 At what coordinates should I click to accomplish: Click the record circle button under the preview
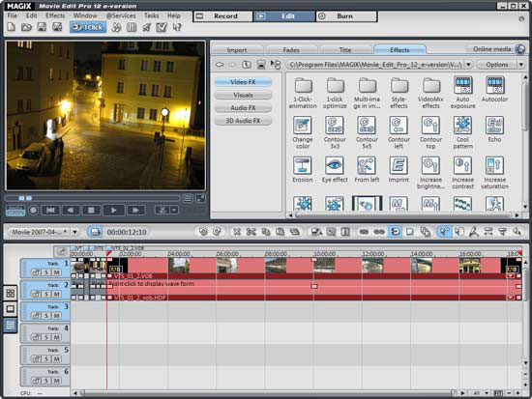[33, 211]
